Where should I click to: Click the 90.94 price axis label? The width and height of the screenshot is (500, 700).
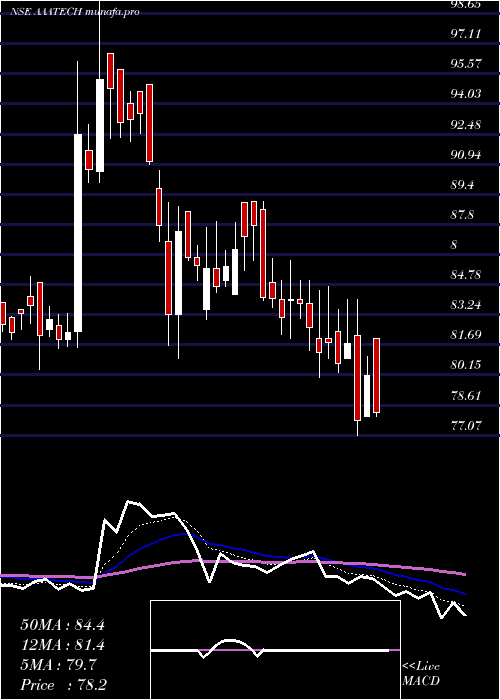click(466, 155)
